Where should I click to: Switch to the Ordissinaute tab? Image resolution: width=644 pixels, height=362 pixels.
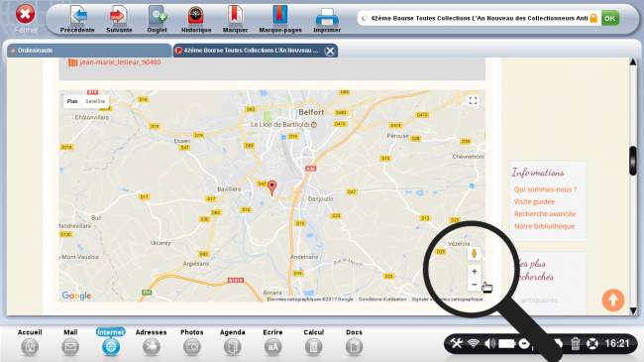coord(89,51)
